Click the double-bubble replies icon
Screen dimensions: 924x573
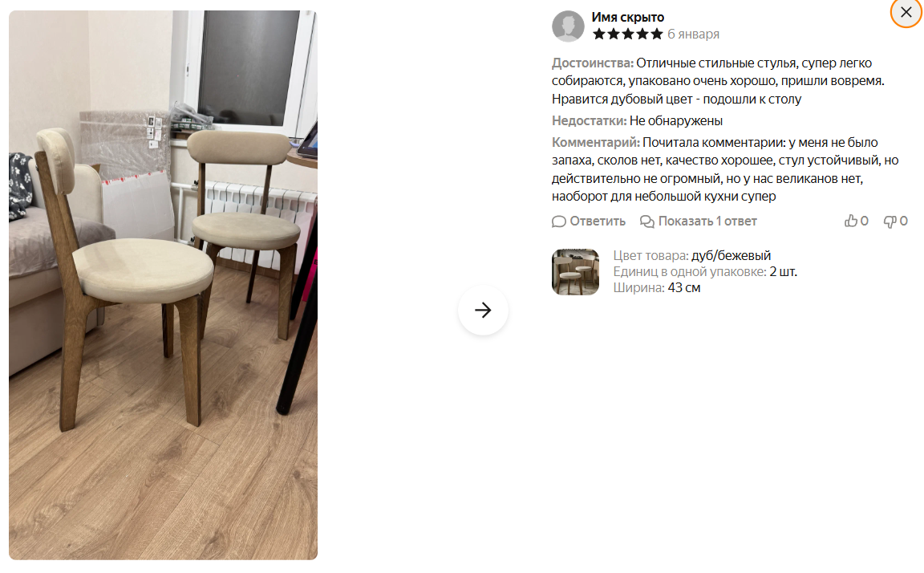647,221
